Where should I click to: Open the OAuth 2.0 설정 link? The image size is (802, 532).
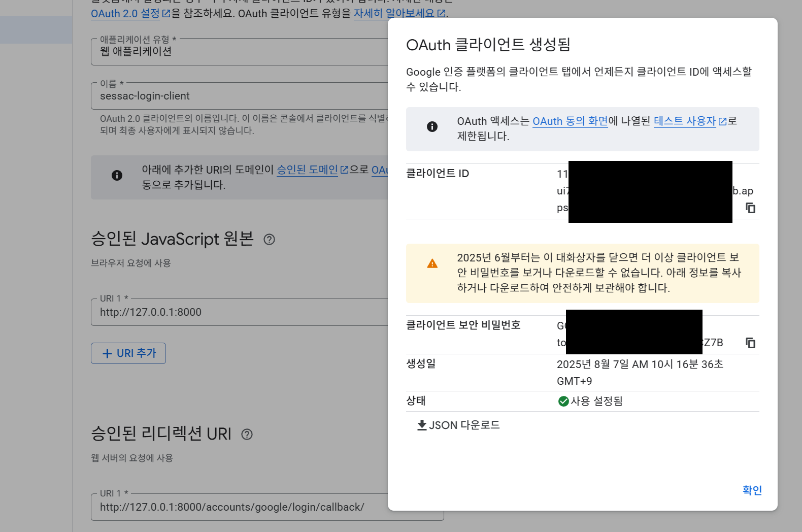pos(130,14)
